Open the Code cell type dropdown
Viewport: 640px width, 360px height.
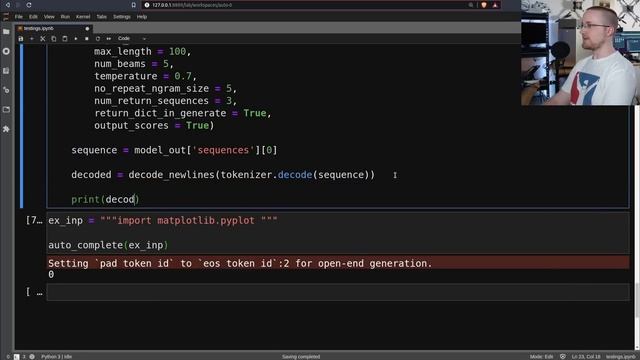(x=132, y=38)
